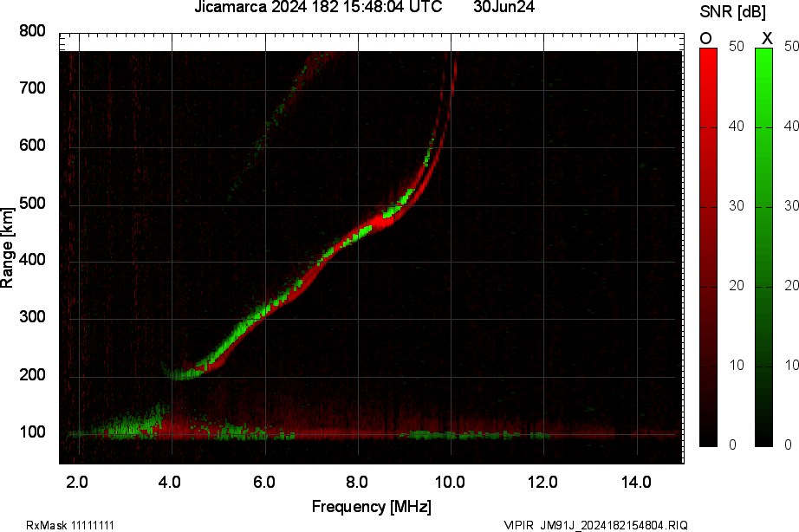This screenshot has height=532, width=799.
Task: Click the green X-mode SNR color bar
Action: coord(763,246)
